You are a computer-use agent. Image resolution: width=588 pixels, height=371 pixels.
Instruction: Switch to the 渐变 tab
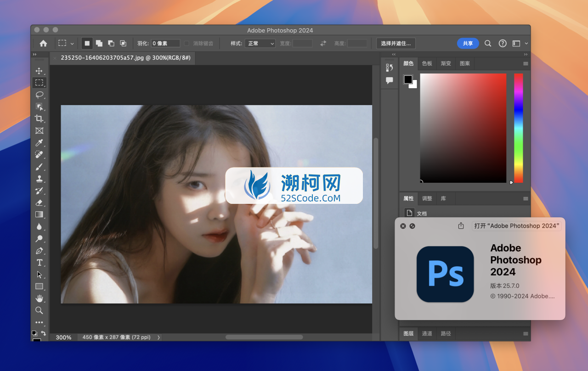[446, 63]
